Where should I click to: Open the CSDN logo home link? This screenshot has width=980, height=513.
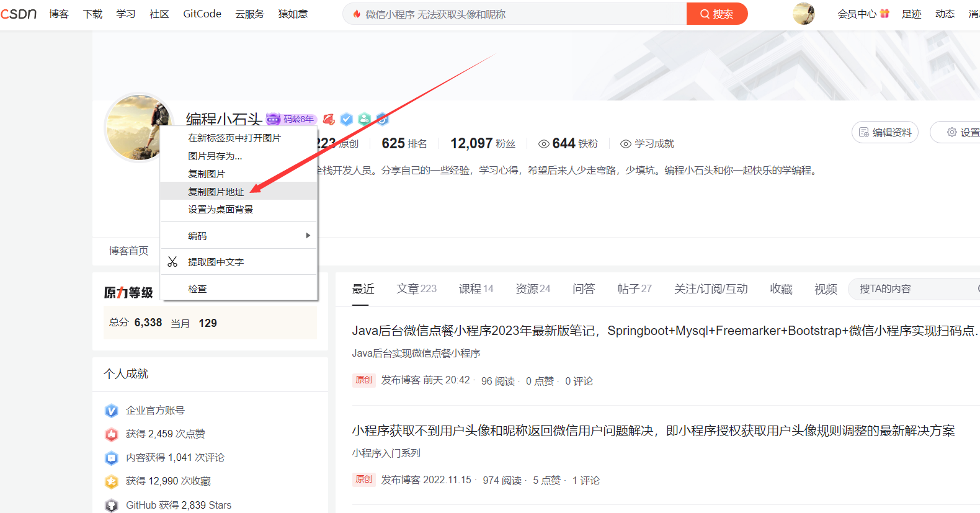19,14
